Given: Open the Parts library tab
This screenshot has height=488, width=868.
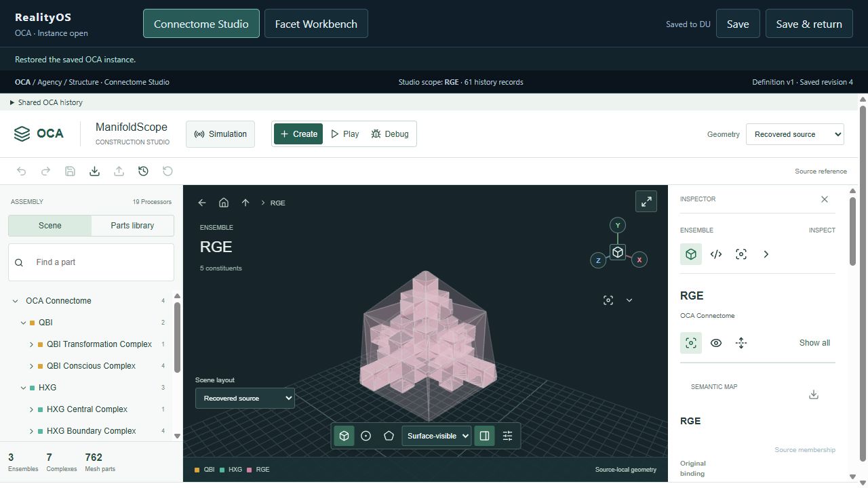Looking at the screenshot, I should tap(132, 226).
